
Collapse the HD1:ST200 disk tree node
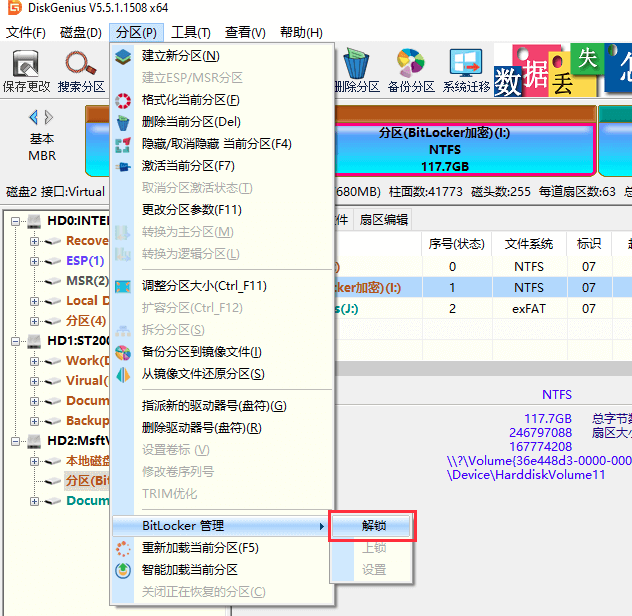click(x=15, y=341)
